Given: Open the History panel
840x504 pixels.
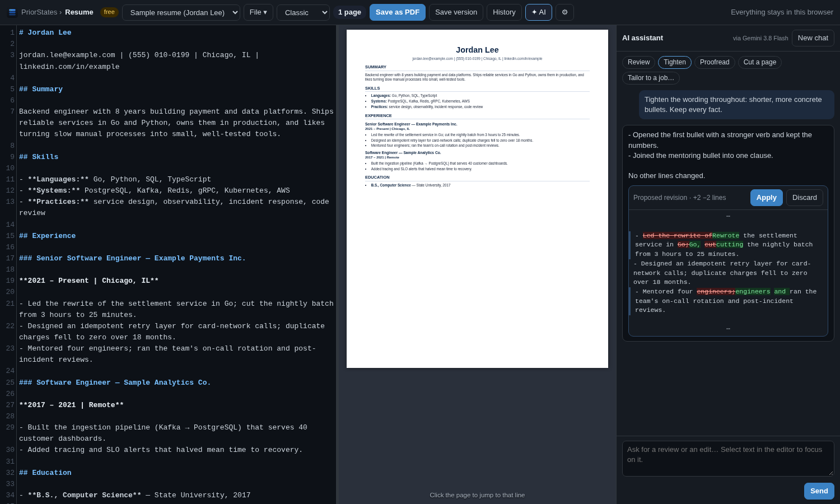Looking at the screenshot, I should [x=504, y=12].
